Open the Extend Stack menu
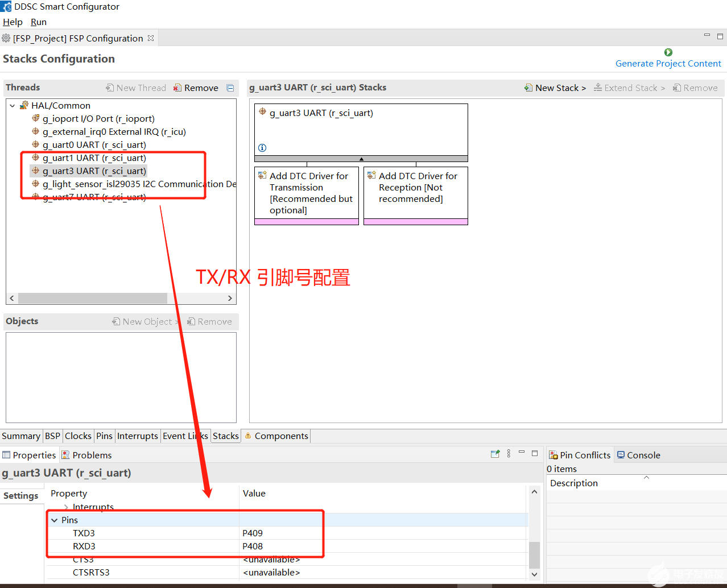Image resolution: width=727 pixels, height=588 pixels. 629,88
